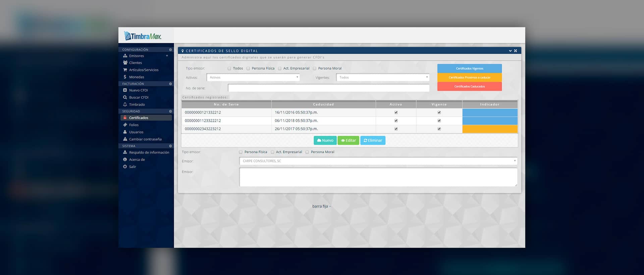
Task: Click orange indicator of certificate 00000002343223212
Action: tap(490, 129)
